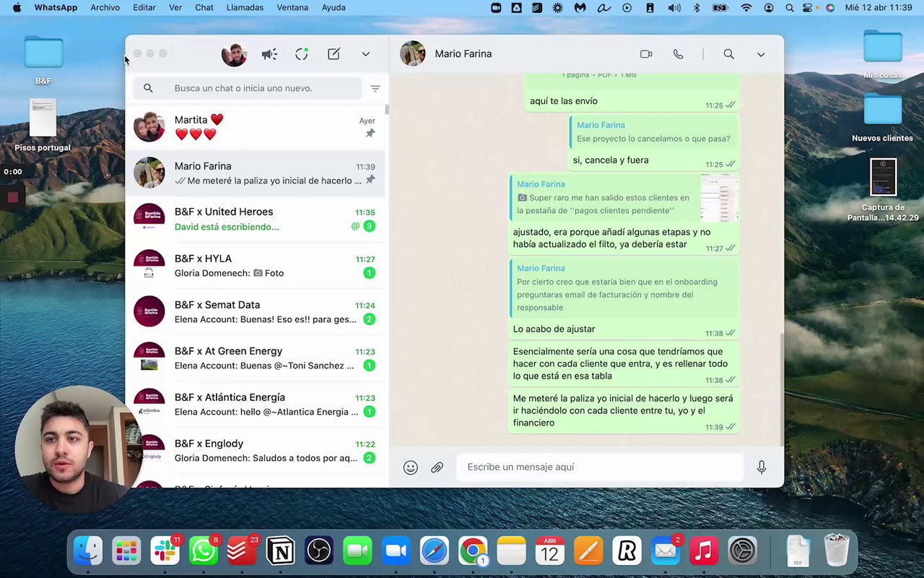Select the 'Pisos portugal' desktop file

coord(43,126)
